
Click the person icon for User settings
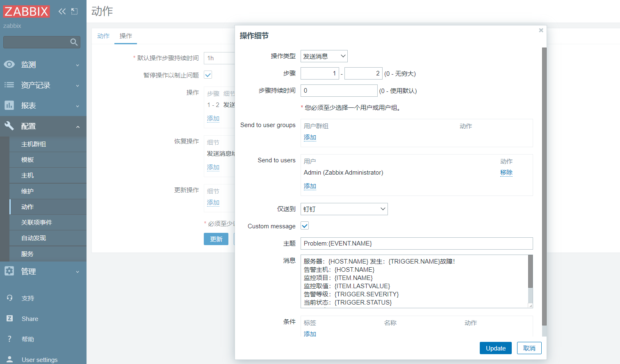click(9, 359)
